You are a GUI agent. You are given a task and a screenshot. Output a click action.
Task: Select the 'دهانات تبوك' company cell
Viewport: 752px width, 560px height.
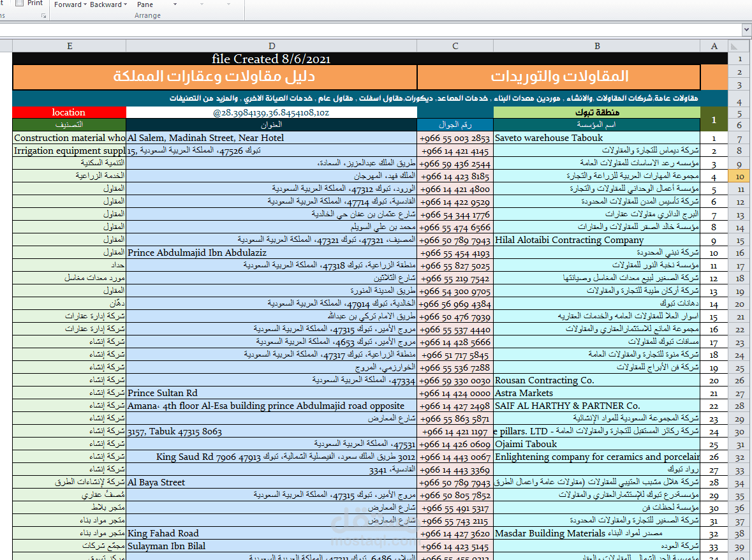pos(597,304)
